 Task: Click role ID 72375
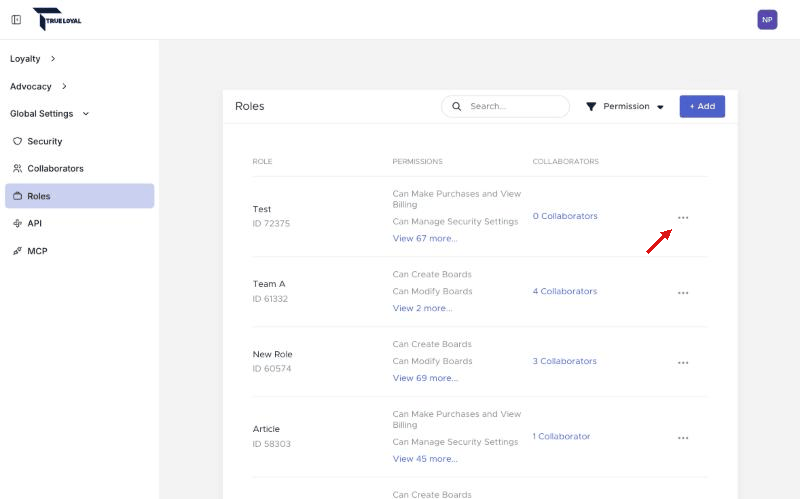[271, 223]
